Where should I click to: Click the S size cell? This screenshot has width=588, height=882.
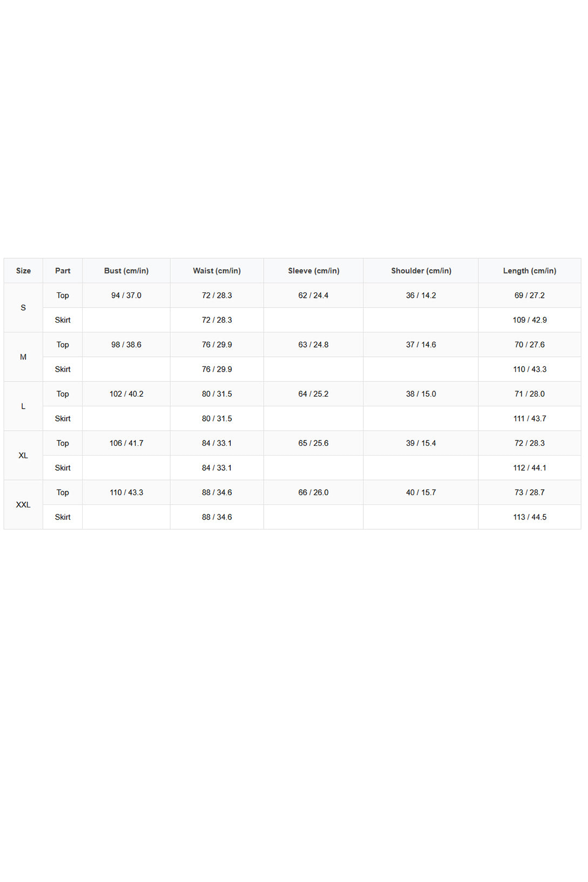[23, 308]
